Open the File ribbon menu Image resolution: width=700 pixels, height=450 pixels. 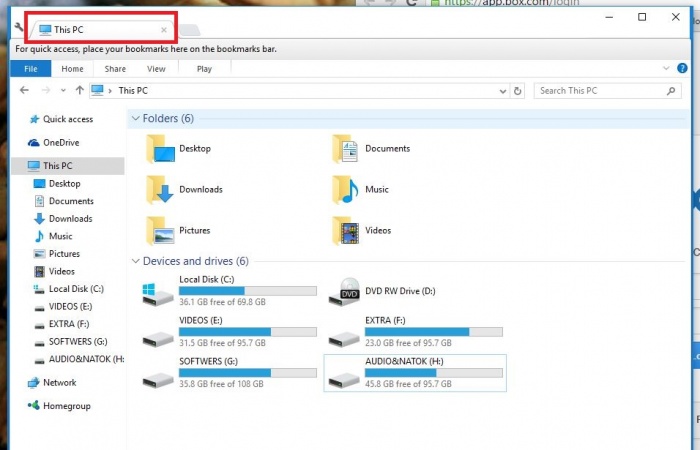tap(31, 69)
